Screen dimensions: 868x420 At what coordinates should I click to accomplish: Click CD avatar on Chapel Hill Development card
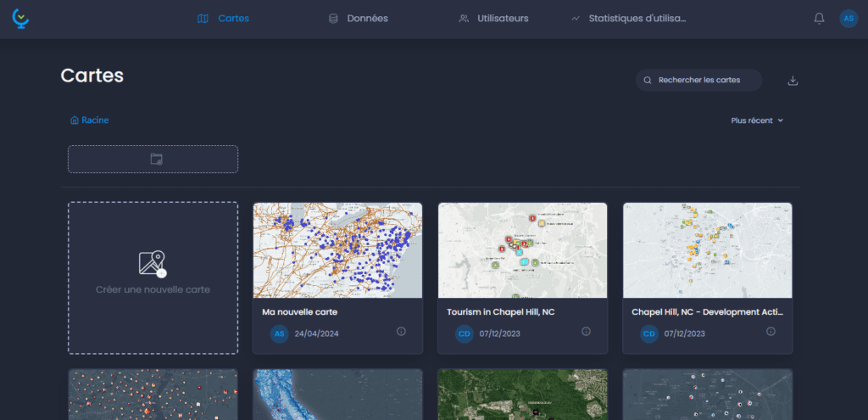[649, 333]
